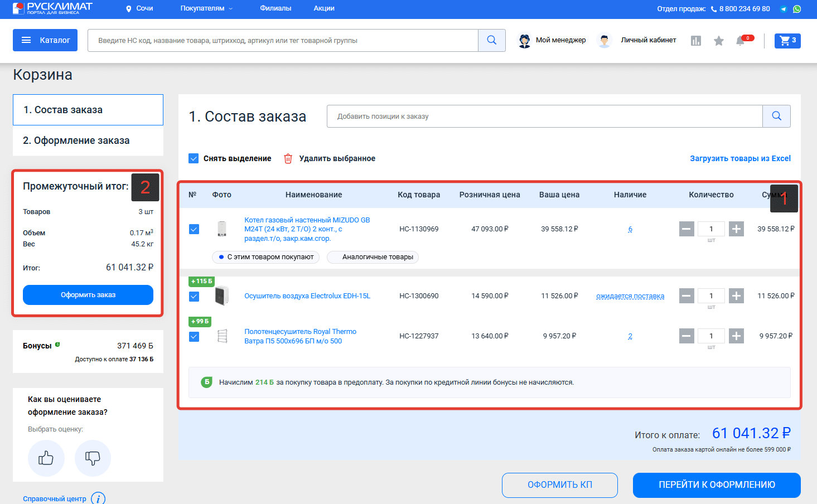This screenshot has height=504, width=817.
Task: Click the ожидается поставка availability link
Action: point(630,296)
